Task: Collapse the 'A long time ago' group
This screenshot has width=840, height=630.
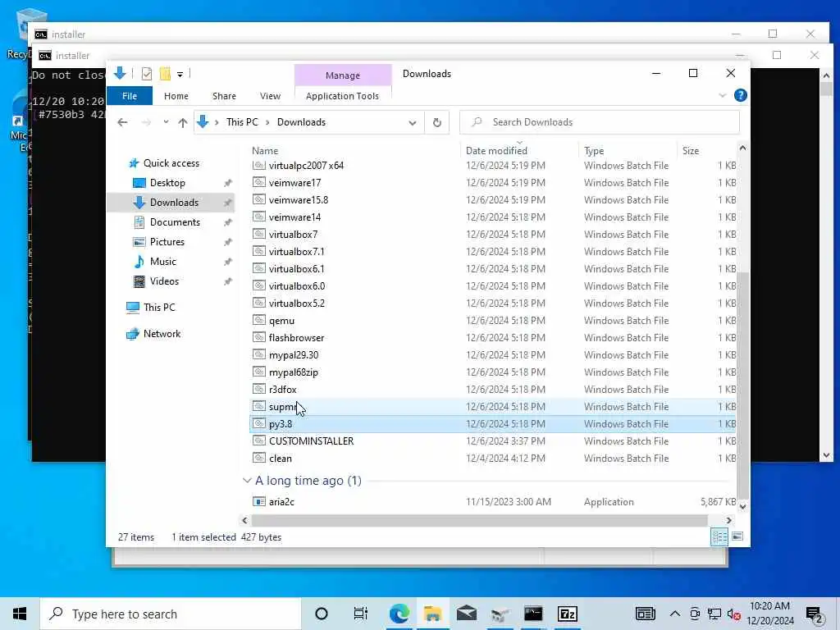Action: pos(247,480)
